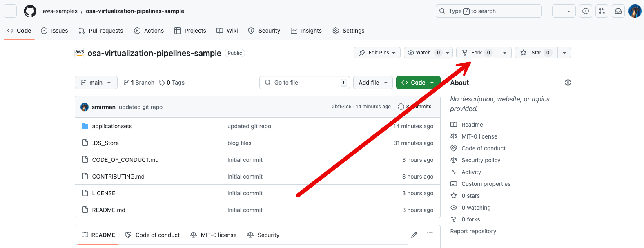Select the Code tab

click(19, 31)
